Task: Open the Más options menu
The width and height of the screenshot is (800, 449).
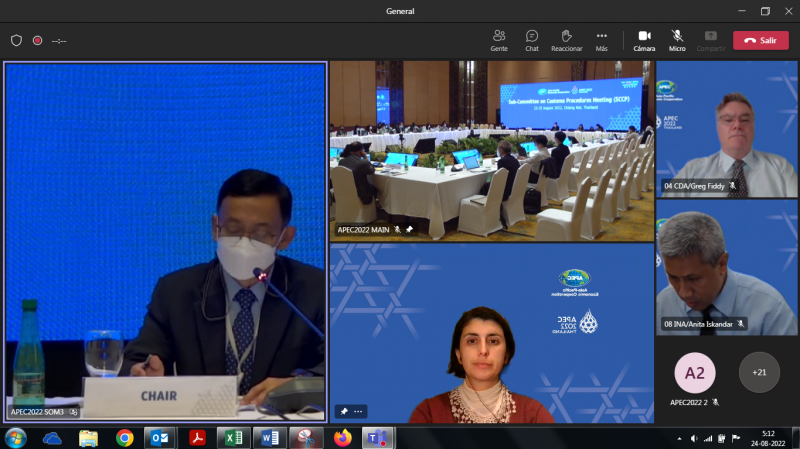Action: pos(601,40)
